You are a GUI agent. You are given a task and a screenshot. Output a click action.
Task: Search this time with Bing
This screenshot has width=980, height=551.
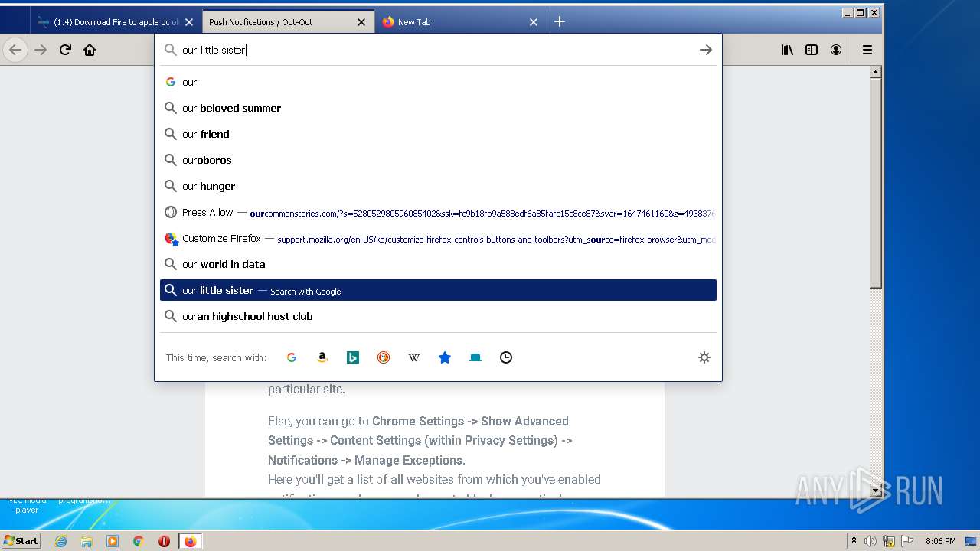pyautogui.click(x=353, y=357)
